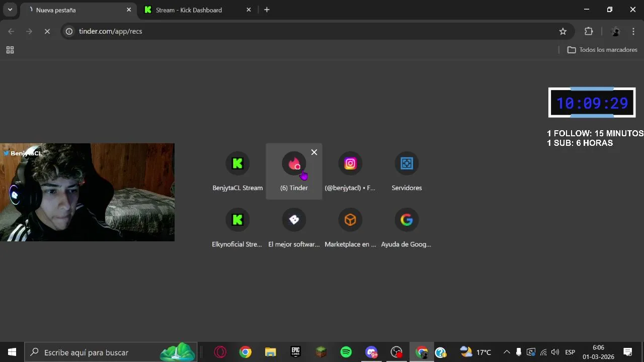
Task: Go back to the previous page
Action: 11,31
